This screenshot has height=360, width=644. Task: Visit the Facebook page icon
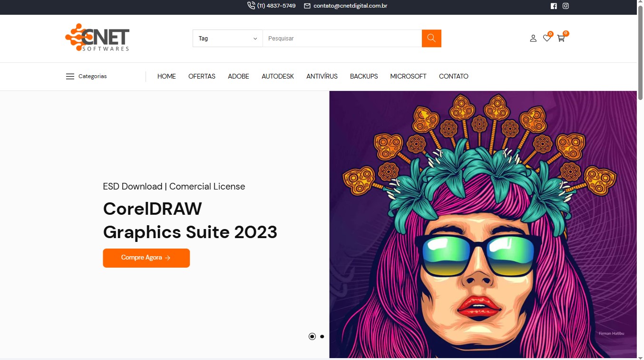pyautogui.click(x=554, y=6)
